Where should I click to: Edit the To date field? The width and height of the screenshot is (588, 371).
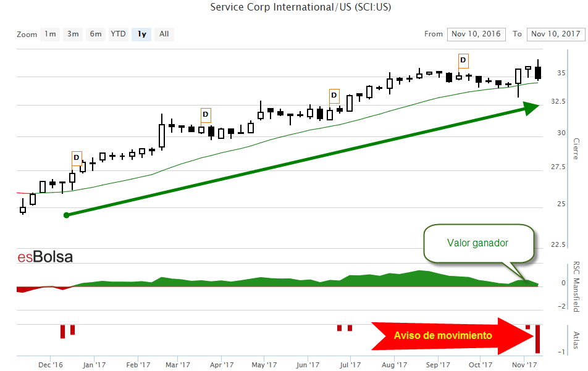click(x=556, y=34)
